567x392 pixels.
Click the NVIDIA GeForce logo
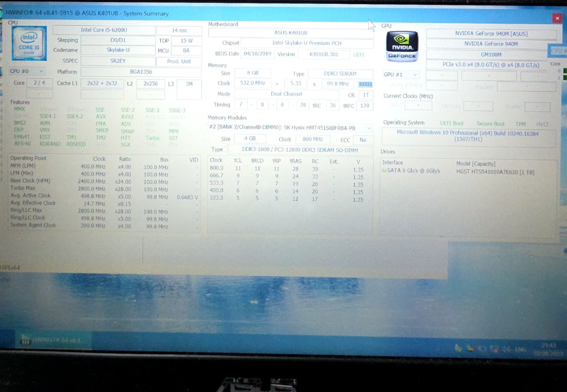click(x=402, y=46)
